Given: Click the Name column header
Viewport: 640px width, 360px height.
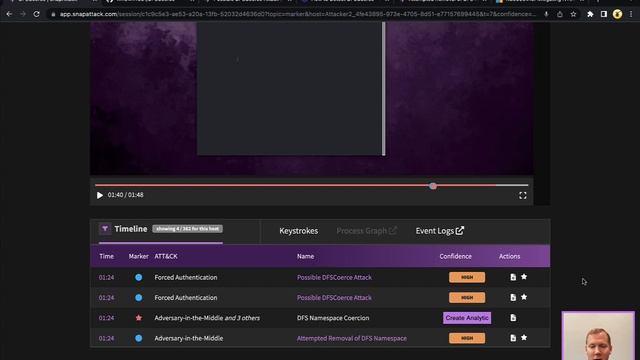Looking at the screenshot, I should [305, 256].
